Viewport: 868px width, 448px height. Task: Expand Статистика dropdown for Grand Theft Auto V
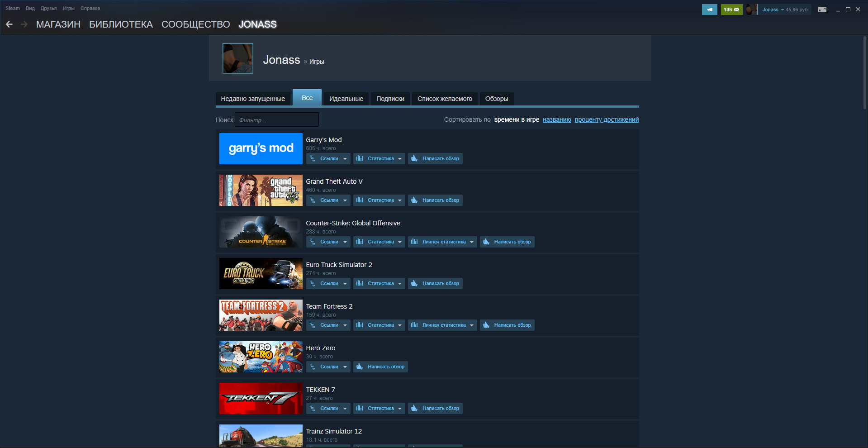(x=379, y=200)
